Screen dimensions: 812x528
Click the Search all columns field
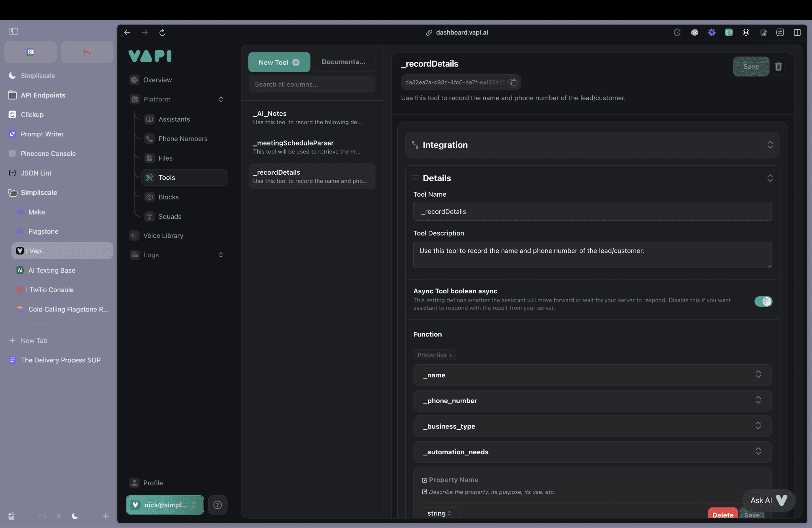pyautogui.click(x=312, y=84)
